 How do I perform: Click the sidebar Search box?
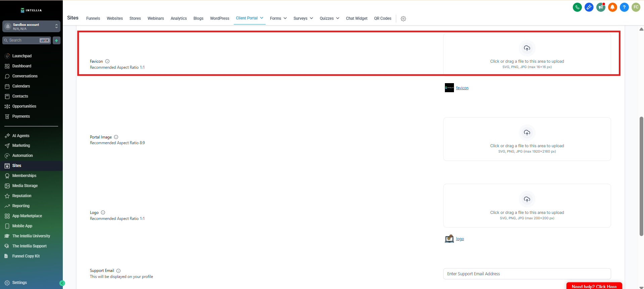[27, 41]
